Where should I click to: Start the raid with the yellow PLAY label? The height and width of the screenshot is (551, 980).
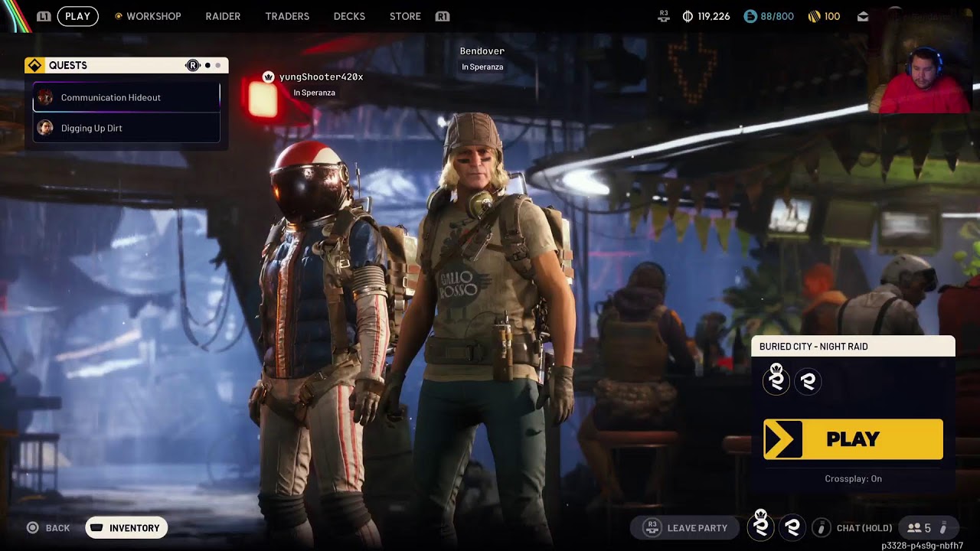point(853,439)
